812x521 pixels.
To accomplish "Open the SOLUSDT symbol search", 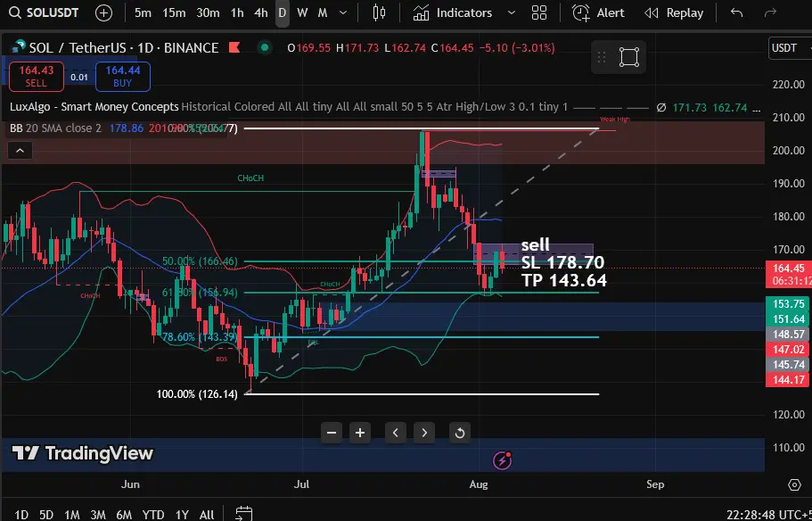I will 44,13.
